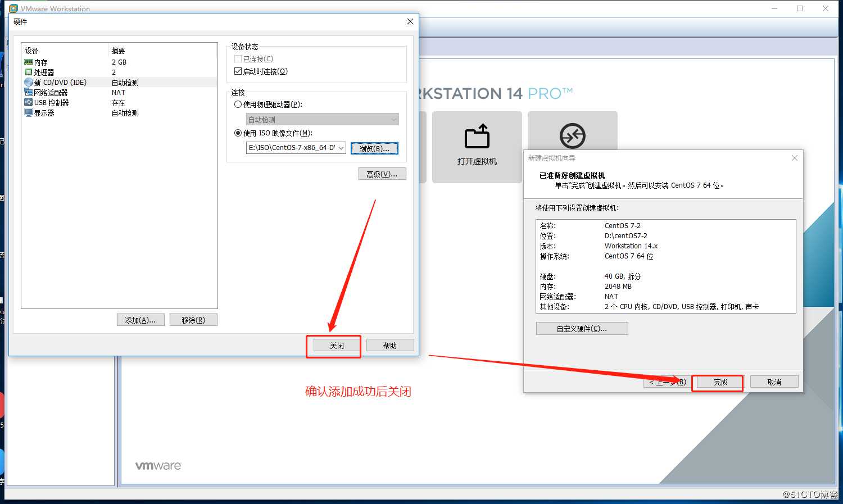843x504 pixels.
Task: Click the 打开虚拟机 tile label
Action: (477, 161)
